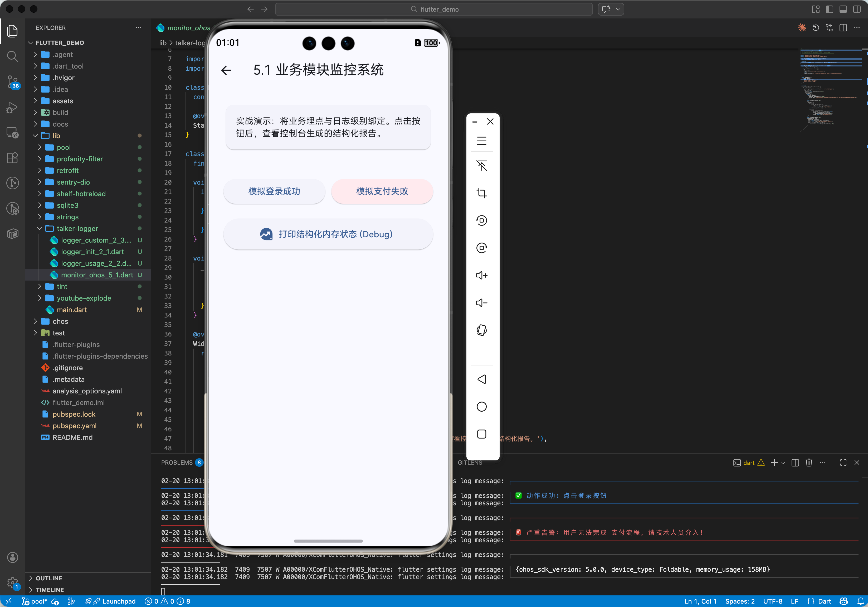Split the terminal panel
868x607 pixels.
795,463
